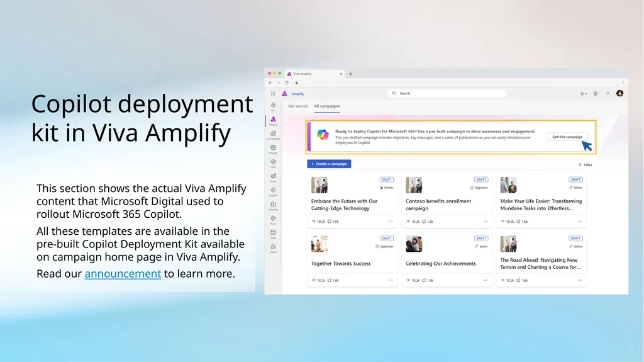Click view count on Together Towards Success card
The height and width of the screenshot is (362, 644).
point(318,280)
